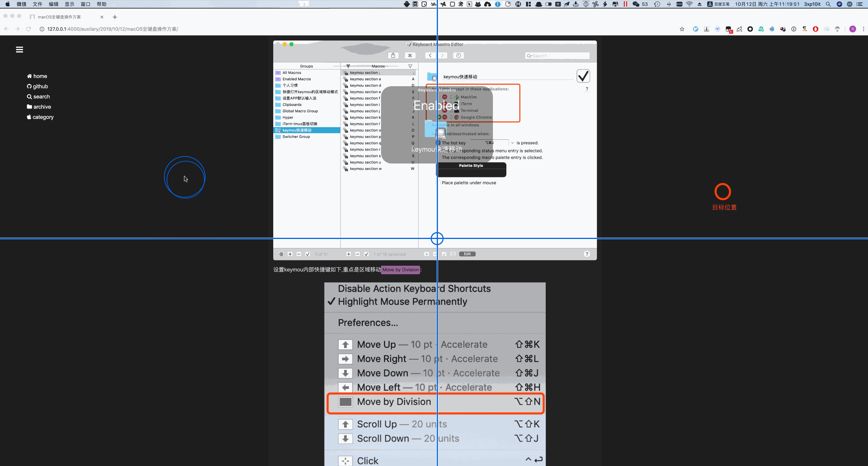Viewport: 868px width, 466px height.
Task: Bookmark this page with the star icon
Action: coord(682,29)
